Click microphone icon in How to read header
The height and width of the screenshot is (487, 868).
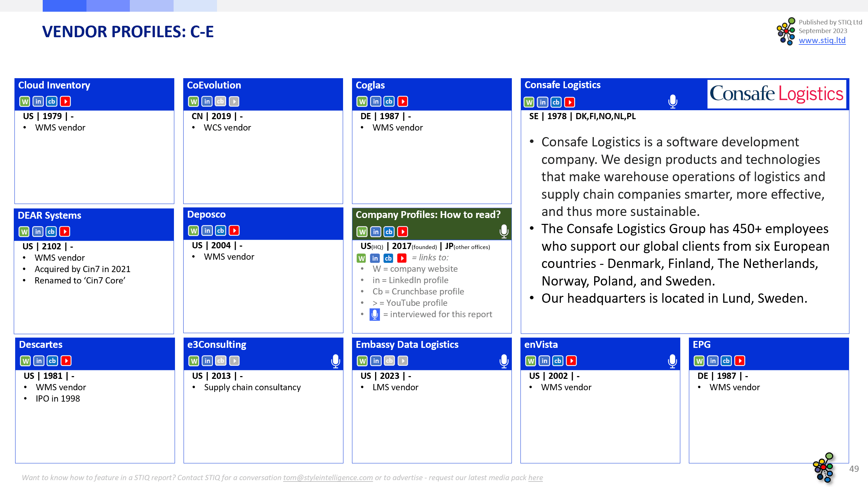[x=504, y=231]
